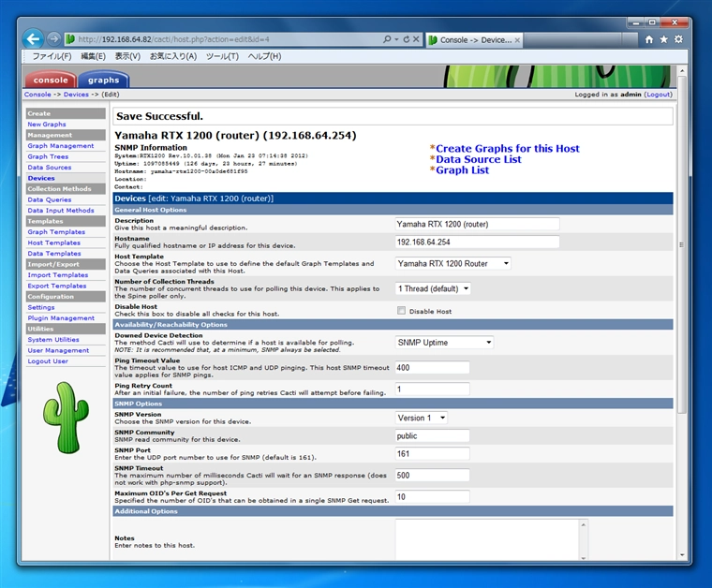Click the browser address bar URL
712x588 pixels.
pos(173,39)
